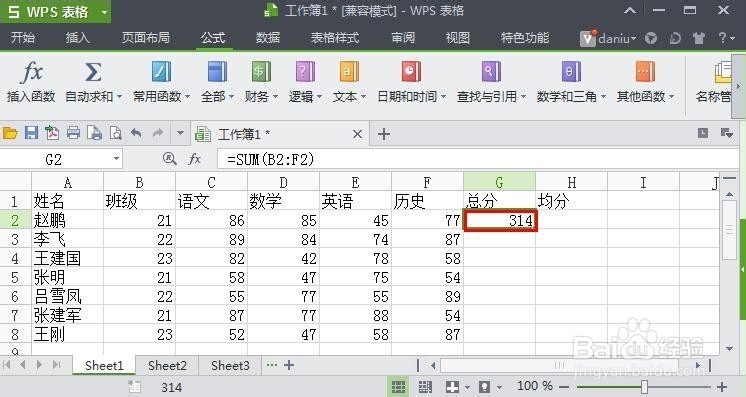Viewport: 746px width, 397px height.
Task: Click the vertical scrollbar thumb
Action: (729, 230)
